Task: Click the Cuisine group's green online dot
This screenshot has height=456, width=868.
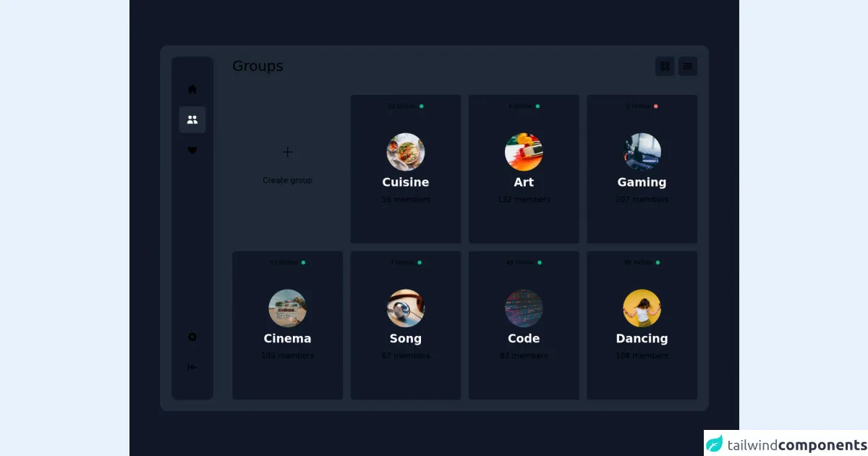Action: 422,106
